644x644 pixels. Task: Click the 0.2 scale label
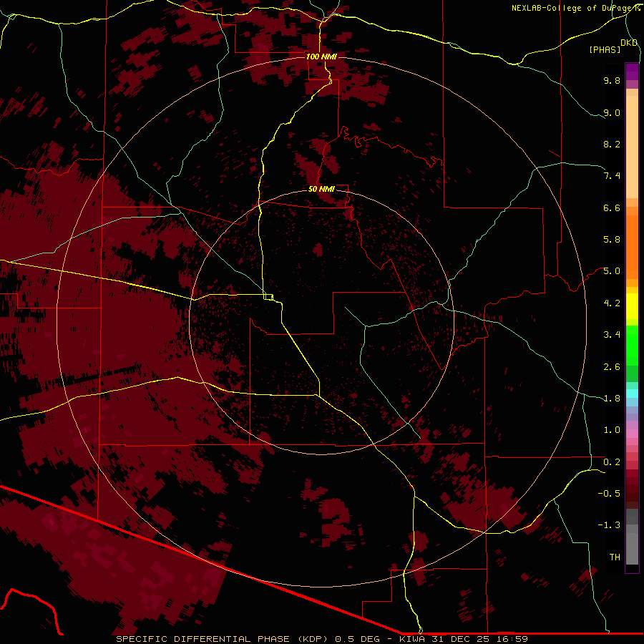point(612,462)
